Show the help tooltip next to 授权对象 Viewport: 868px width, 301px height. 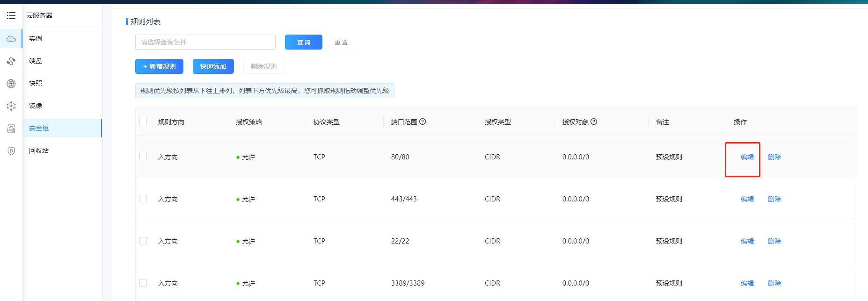click(594, 122)
